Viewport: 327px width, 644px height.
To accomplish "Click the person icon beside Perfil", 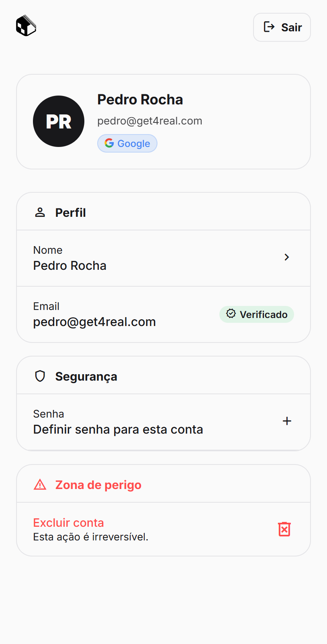I will [x=40, y=212].
